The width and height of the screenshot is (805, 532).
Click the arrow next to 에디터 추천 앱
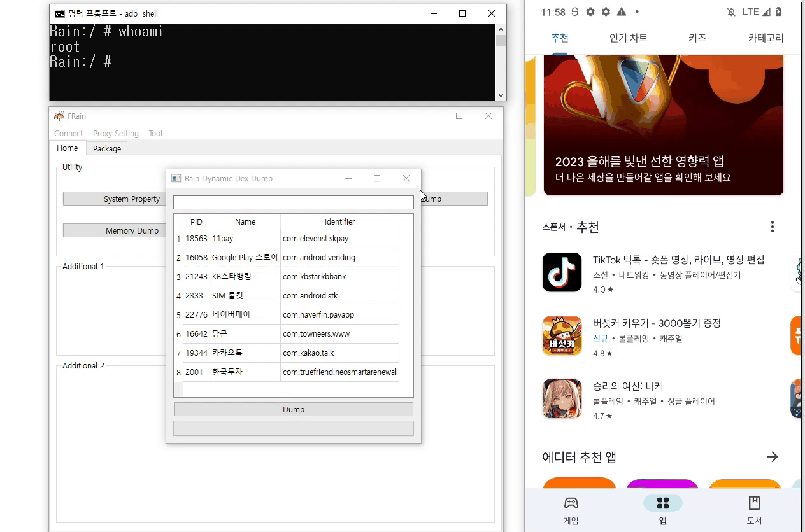point(773,457)
